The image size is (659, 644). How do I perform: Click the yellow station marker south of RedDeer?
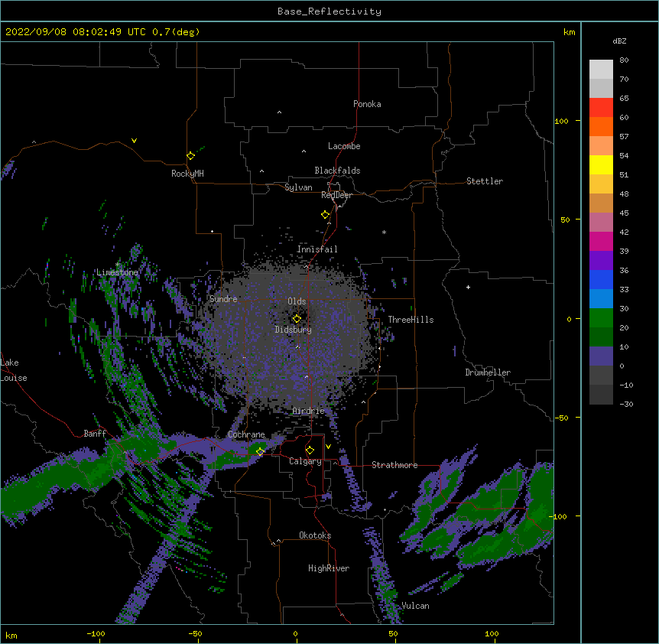[326, 215]
